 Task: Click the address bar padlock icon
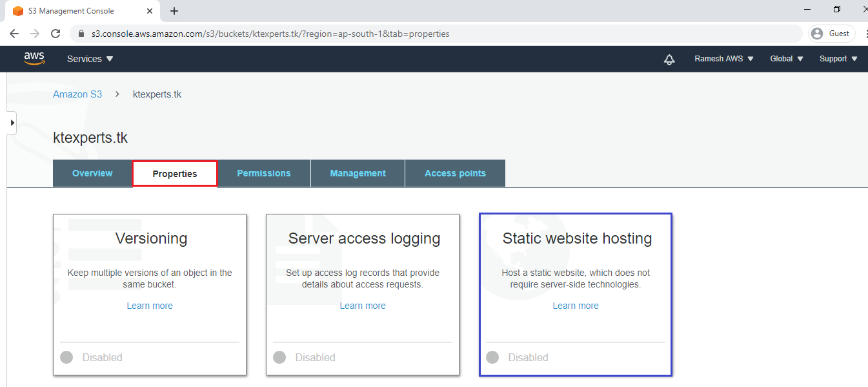click(82, 34)
